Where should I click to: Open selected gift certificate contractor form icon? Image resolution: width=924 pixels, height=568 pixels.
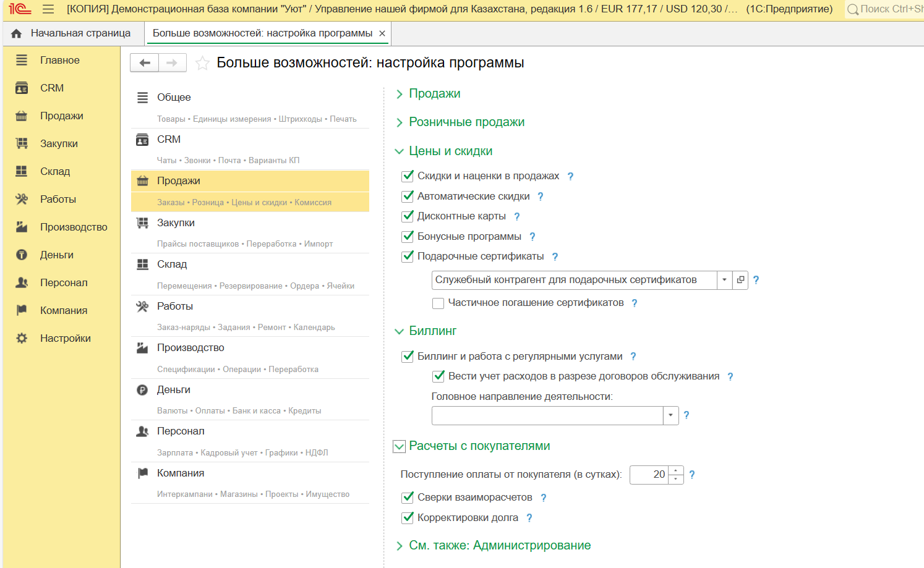point(740,280)
